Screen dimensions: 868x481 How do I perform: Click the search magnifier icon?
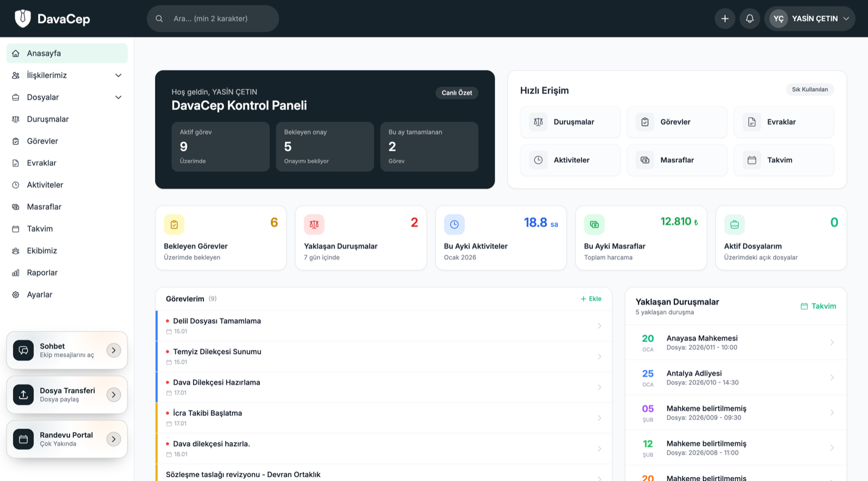tap(159, 18)
